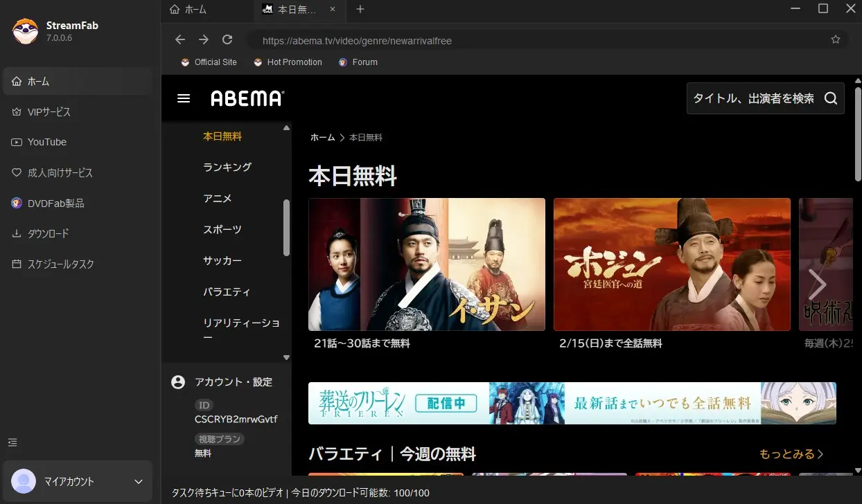Click the 2/15(日)まで全話無料 caption

[610, 343]
